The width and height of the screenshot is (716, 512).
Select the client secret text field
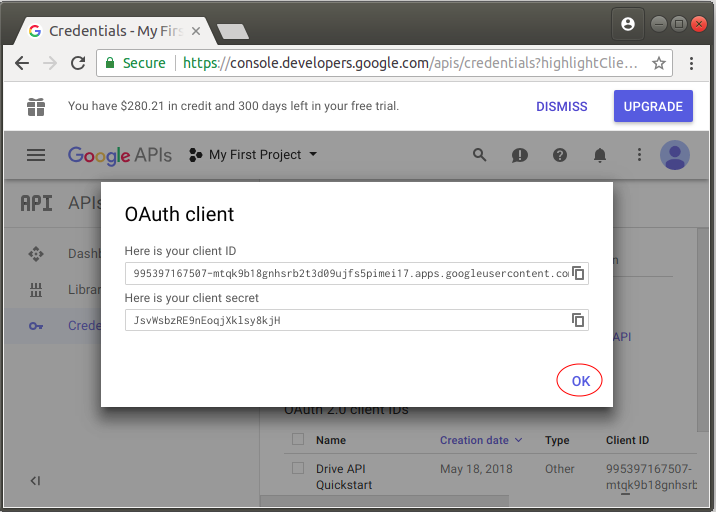[357, 320]
